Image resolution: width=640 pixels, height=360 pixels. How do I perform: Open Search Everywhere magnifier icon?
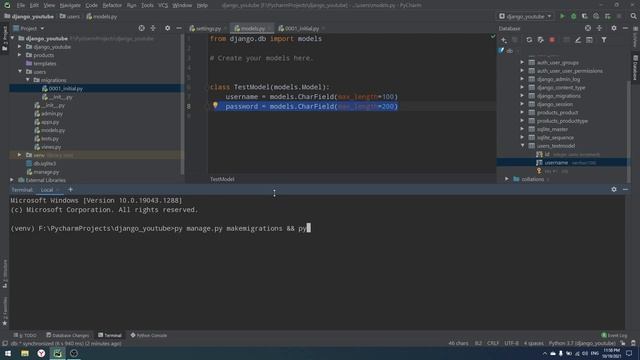[x=633, y=16]
